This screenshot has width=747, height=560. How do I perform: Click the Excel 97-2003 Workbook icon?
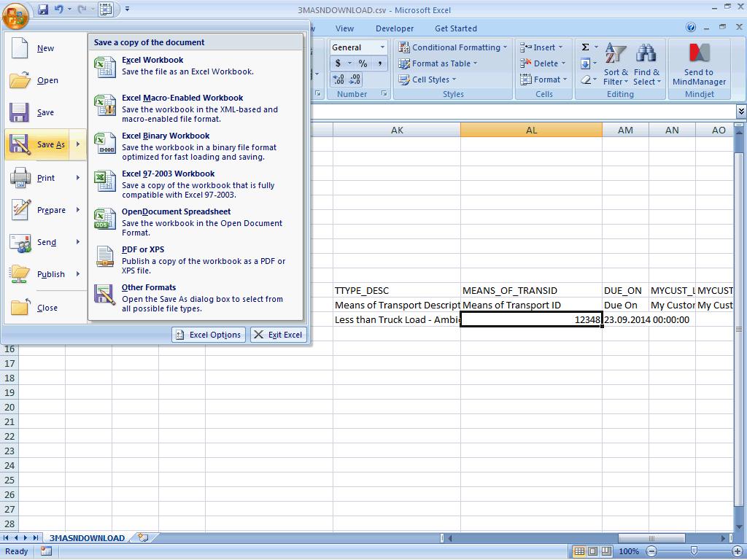(x=105, y=181)
